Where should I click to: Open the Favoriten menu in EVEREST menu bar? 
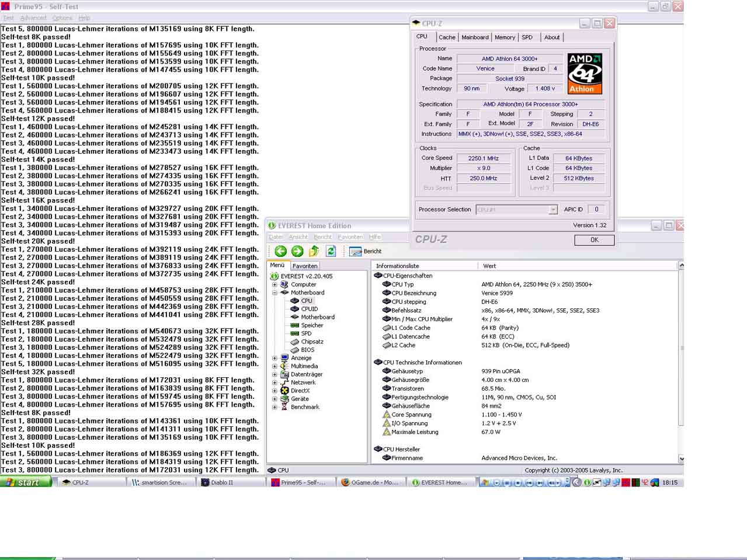point(350,237)
